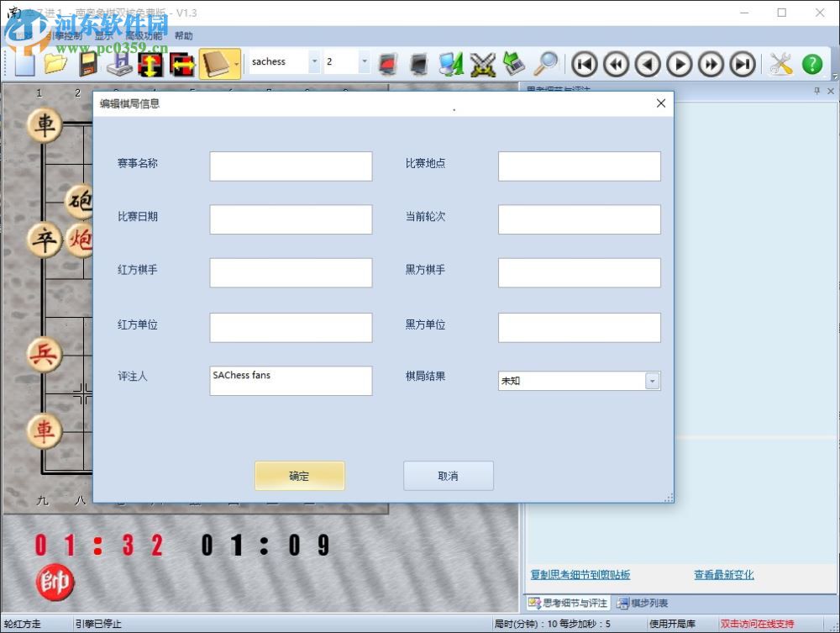Viewport: 840px width, 633px height.
Task: Open the opening book tool
Action: click(217, 64)
